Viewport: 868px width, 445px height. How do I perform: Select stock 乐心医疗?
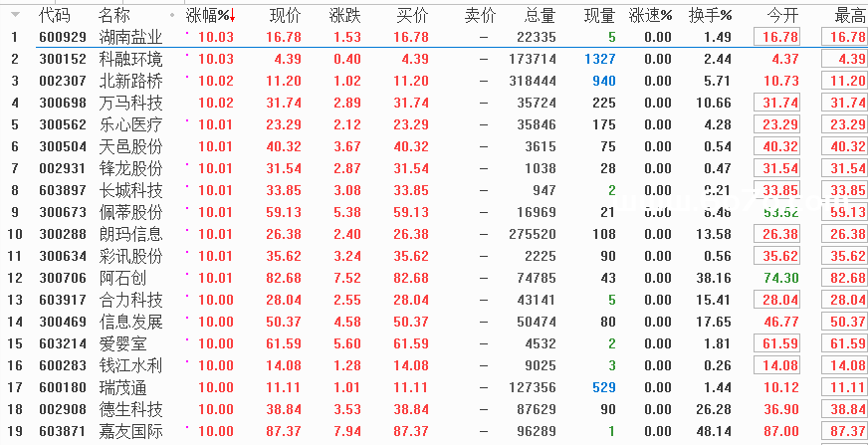point(130,124)
